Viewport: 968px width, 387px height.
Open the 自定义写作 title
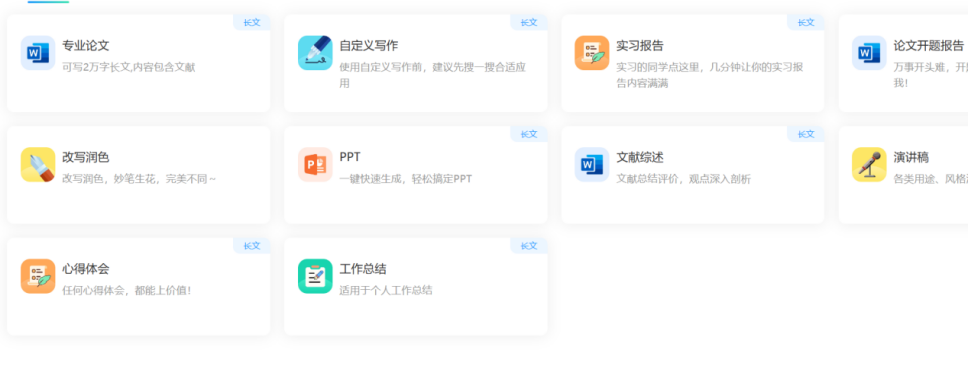coord(369,46)
